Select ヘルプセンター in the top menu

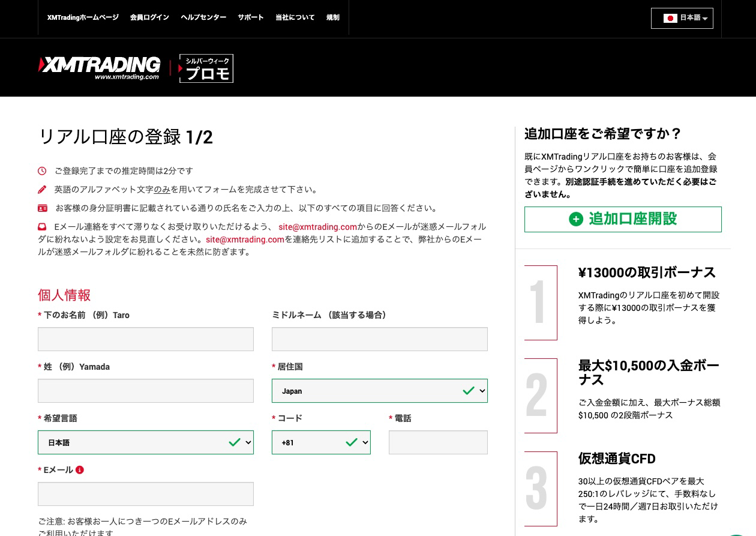[203, 17]
